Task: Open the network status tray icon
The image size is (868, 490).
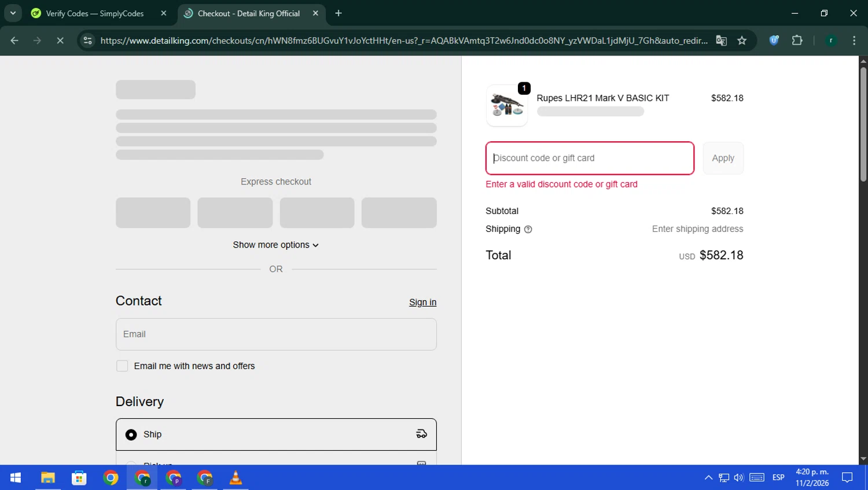Action: pyautogui.click(x=724, y=478)
